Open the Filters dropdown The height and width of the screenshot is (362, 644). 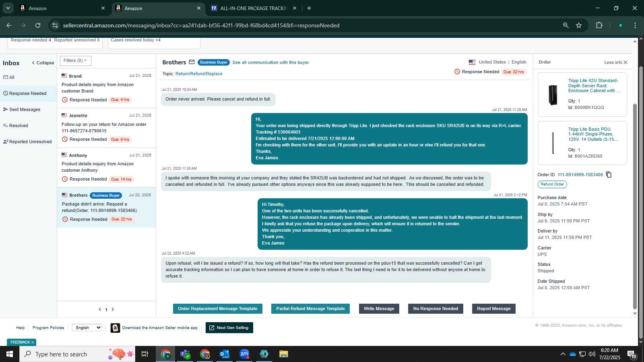coord(76,61)
